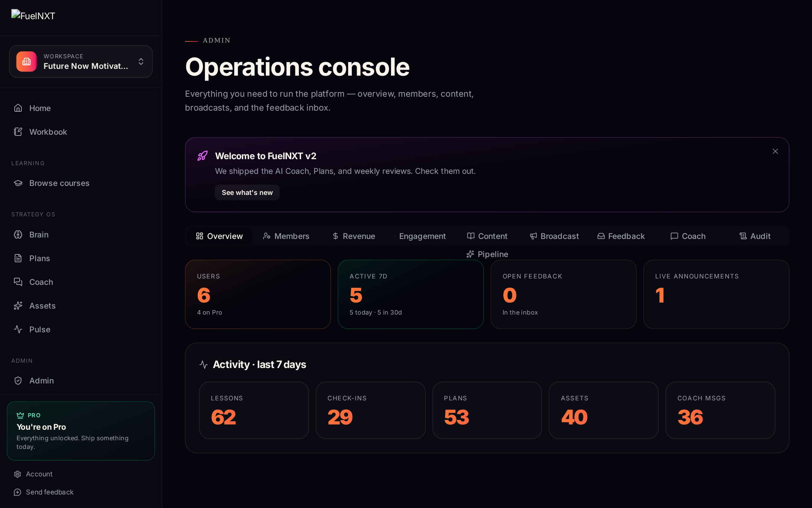The image size is (812, 508).
Task: Open the Home page
Action: pyautogui.click(x=81, y=108)
